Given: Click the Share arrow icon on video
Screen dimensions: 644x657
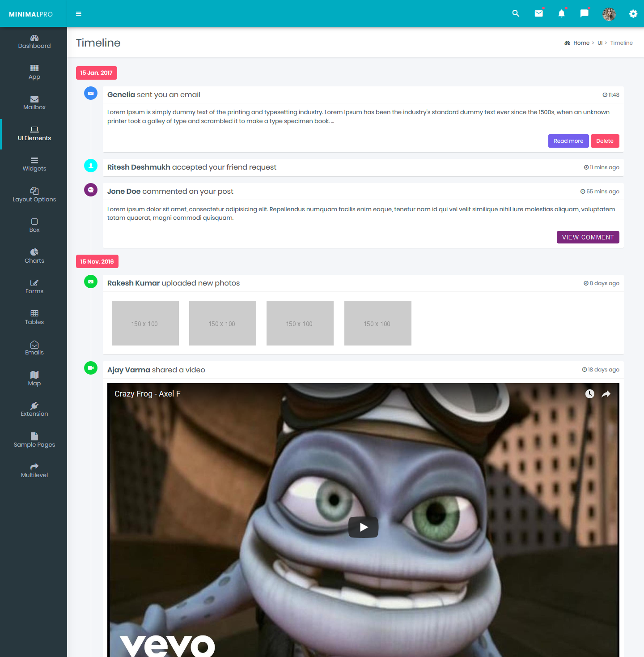Looking at the screenshot, I should click(x=606, y=394).
